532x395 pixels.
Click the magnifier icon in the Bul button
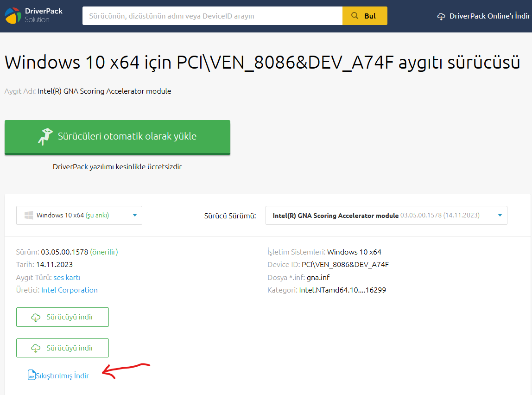pos(355,16)
